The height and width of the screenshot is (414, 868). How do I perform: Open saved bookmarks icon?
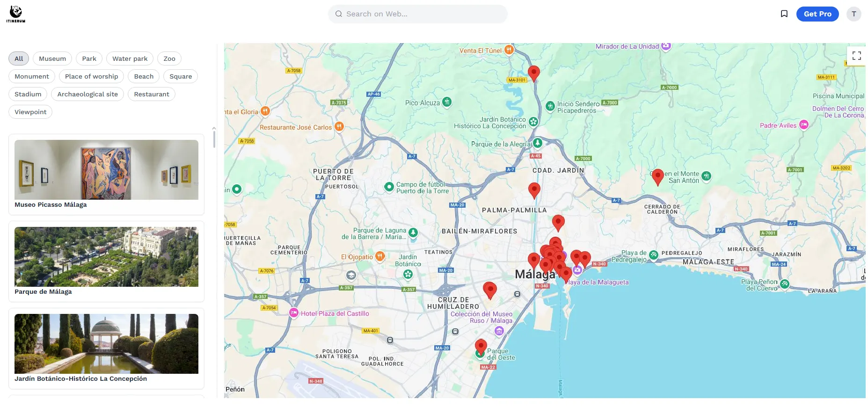pos(784,14)
